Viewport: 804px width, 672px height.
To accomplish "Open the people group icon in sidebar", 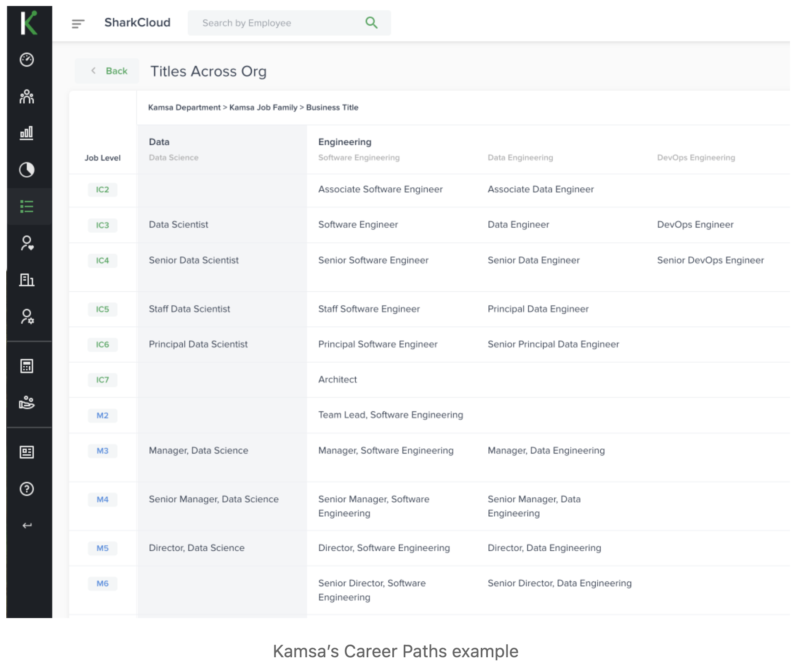I will coord(27,97).
